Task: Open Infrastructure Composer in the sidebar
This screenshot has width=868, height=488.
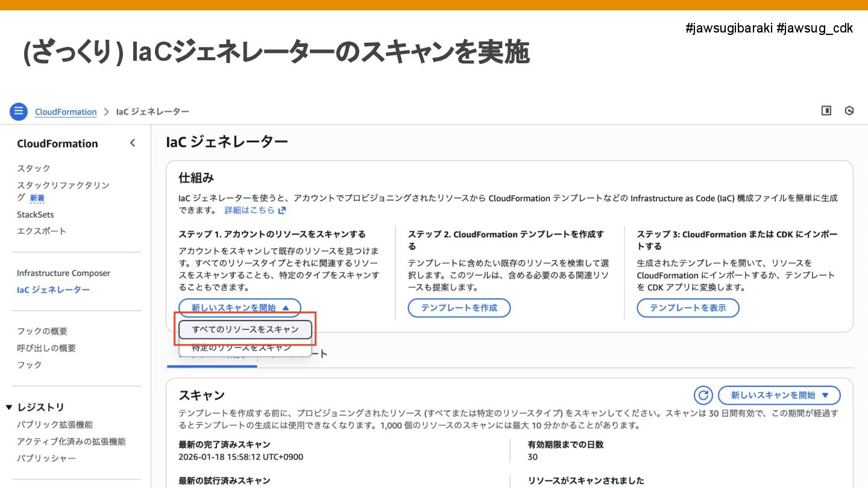Action: pos(64,273)
